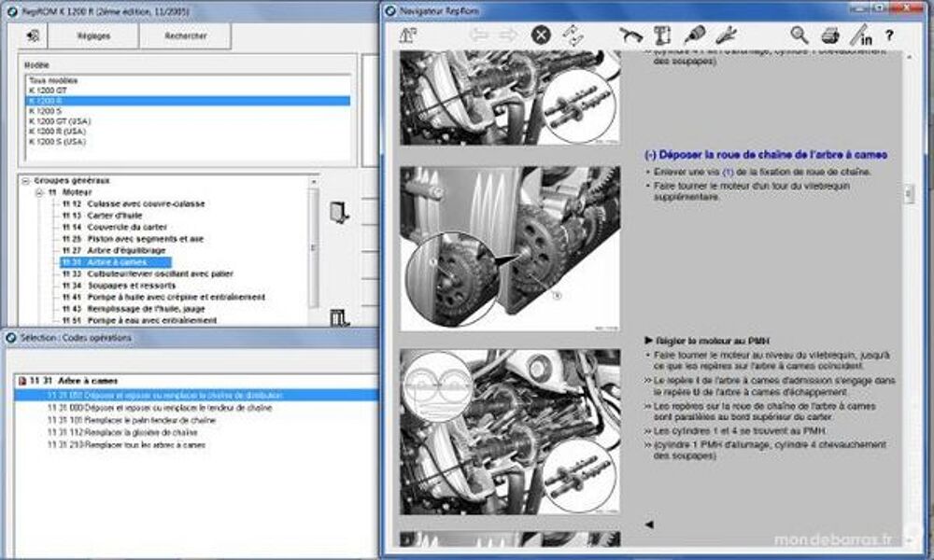This screenshot has height=560, width=934.
Task: Choose K 1200 S (USA) model
Action: [x=58, y=142]
